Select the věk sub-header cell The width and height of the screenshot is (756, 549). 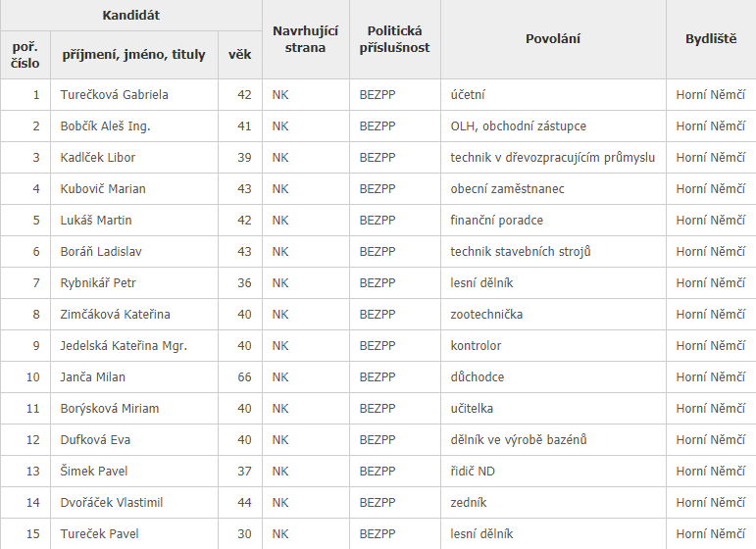[239, 55]
